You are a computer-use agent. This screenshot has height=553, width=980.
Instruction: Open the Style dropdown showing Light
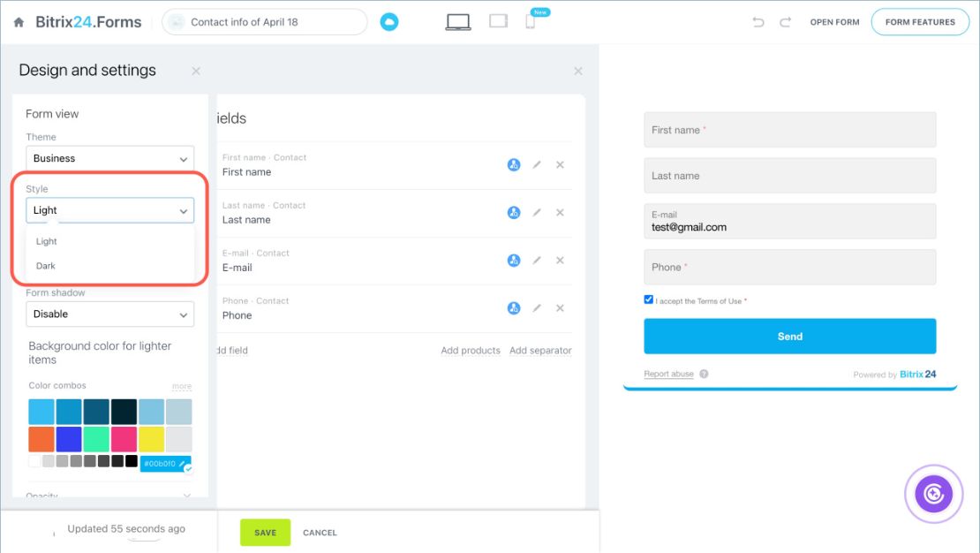tap(110, 210)
